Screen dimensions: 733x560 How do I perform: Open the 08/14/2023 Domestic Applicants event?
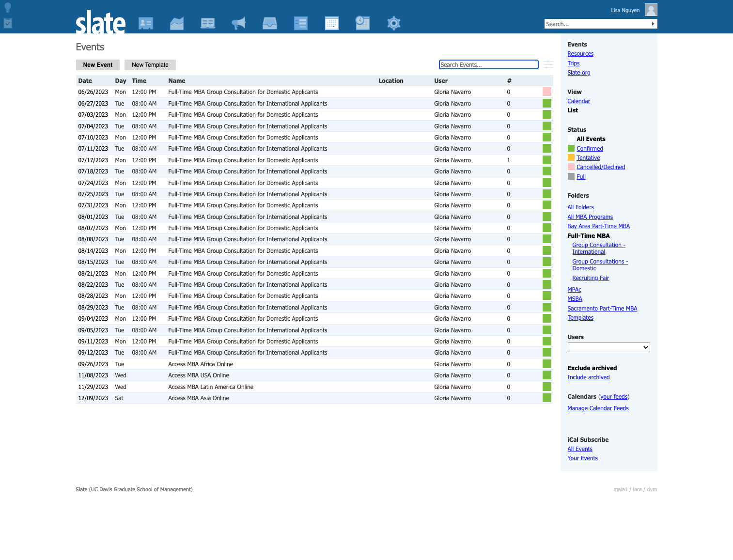(x=243, y=251)
